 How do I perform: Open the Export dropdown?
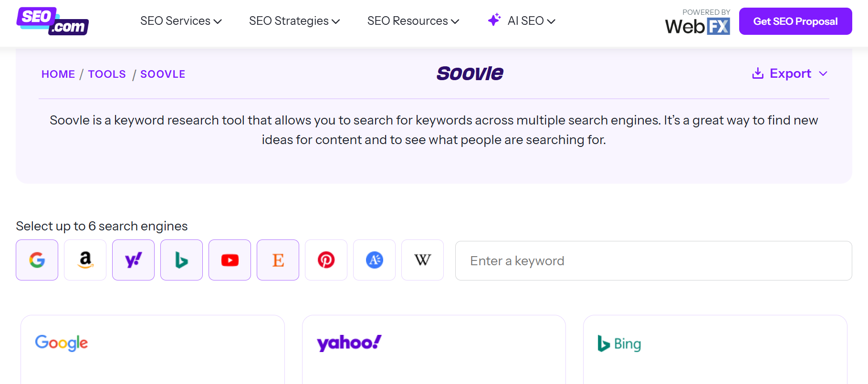click(x=790, y=73)
